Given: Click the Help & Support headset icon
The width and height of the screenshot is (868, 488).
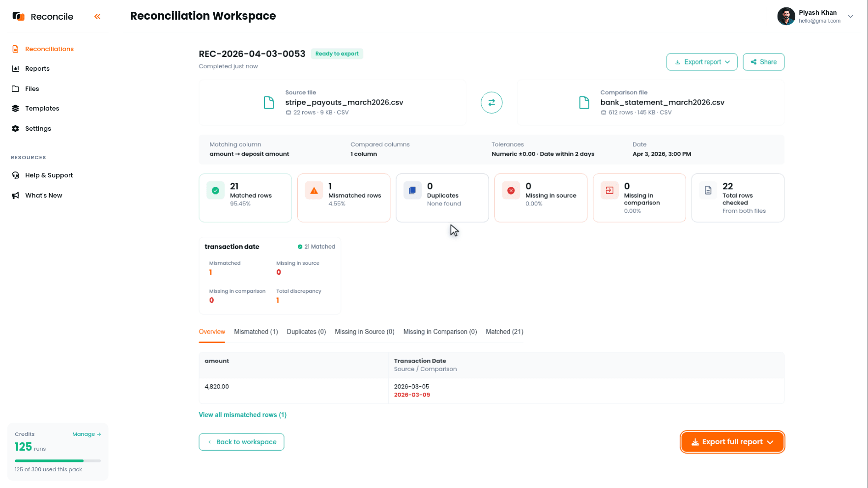Looking at the screenshot, I should pyautogui.click(x=15, y=175).
